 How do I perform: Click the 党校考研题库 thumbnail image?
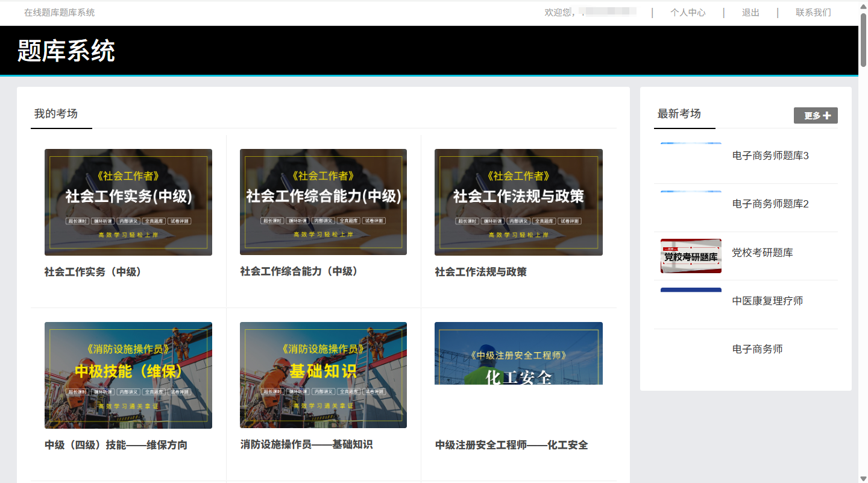tap(691, 256)
